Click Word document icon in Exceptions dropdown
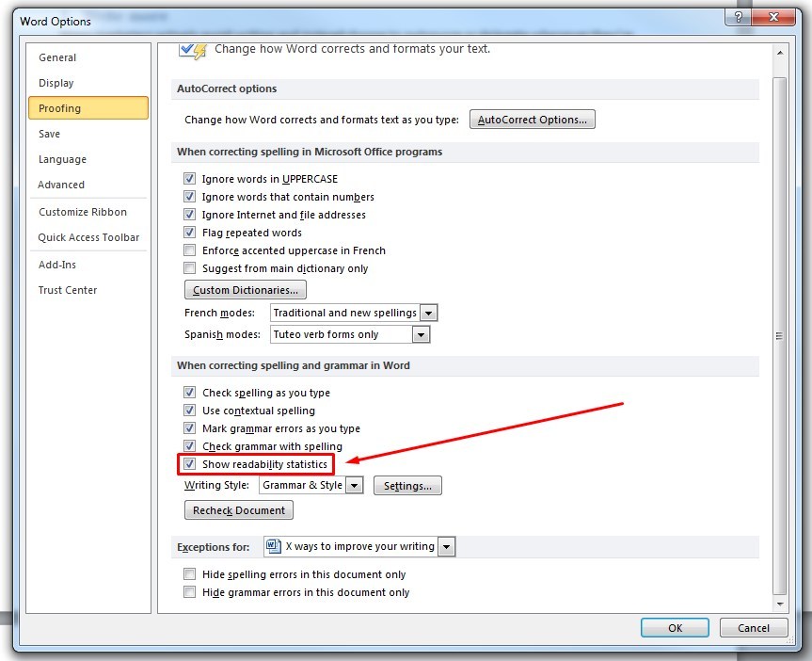The image size is (812, 661). tap(273, 546)
